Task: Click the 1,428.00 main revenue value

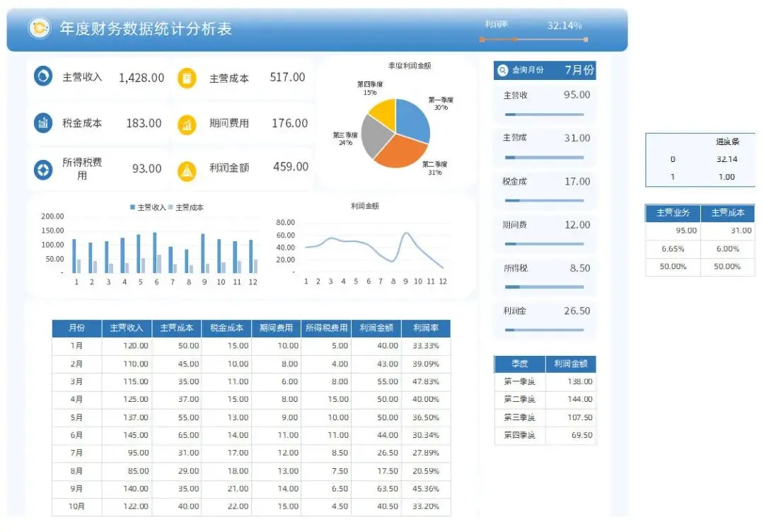Action: [x=141, y=77]
